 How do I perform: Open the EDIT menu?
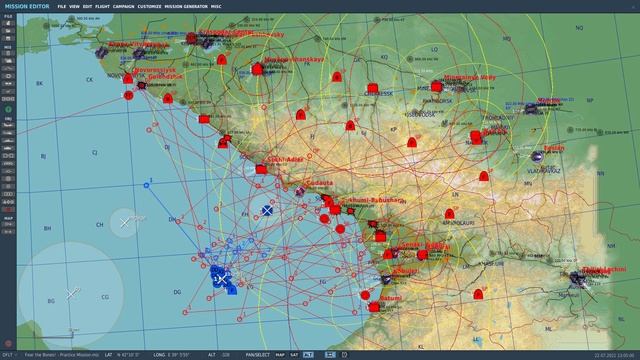click(87, 7)
